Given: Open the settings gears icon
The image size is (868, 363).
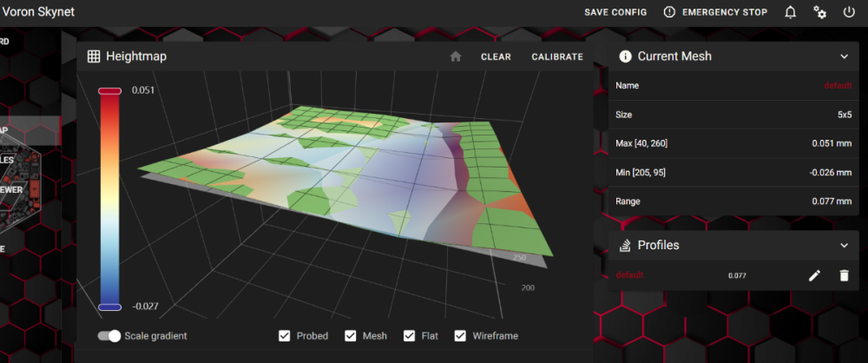Looking at the screenshot, I should pos(820,12).
